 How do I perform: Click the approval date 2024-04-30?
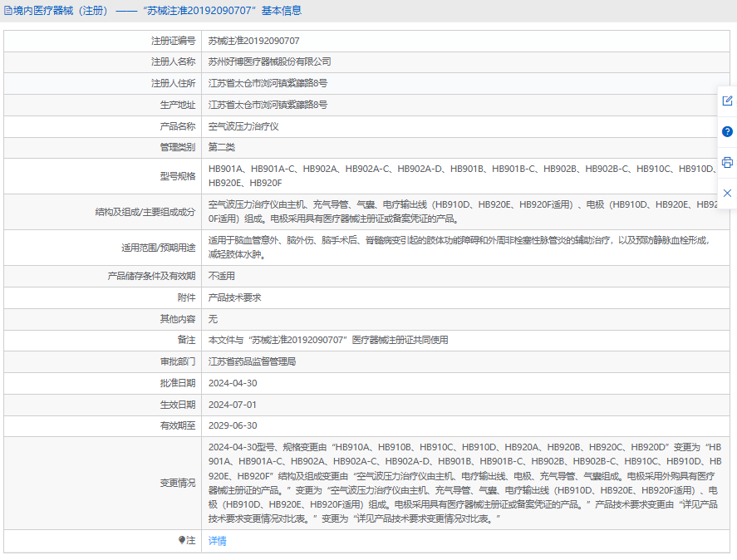pos(233,383)
